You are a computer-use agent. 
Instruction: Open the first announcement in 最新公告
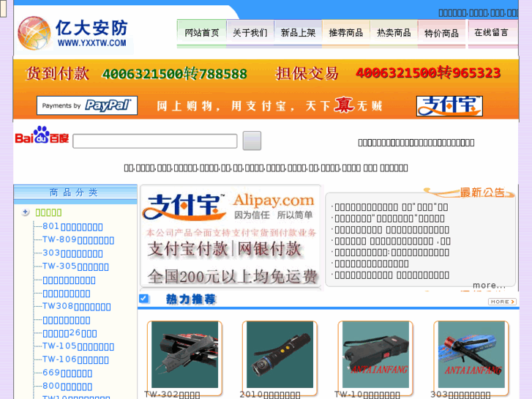point(391,207)
